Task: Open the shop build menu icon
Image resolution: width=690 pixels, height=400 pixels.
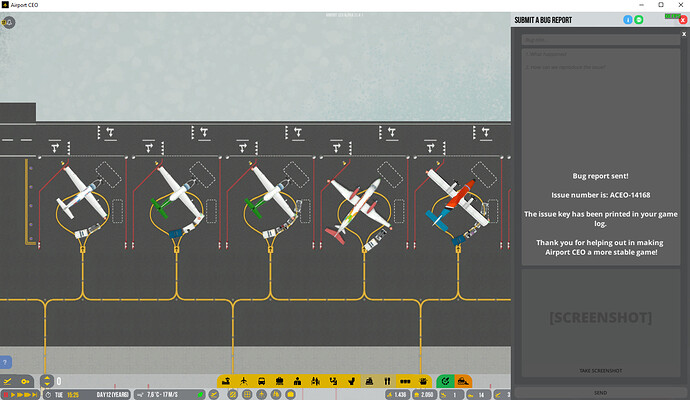Action: (369, 381)
